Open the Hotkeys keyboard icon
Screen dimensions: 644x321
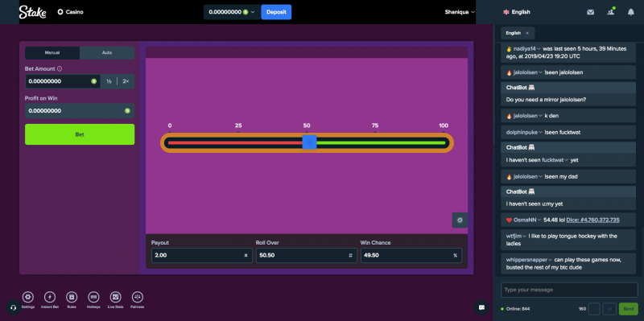(93, 297)
